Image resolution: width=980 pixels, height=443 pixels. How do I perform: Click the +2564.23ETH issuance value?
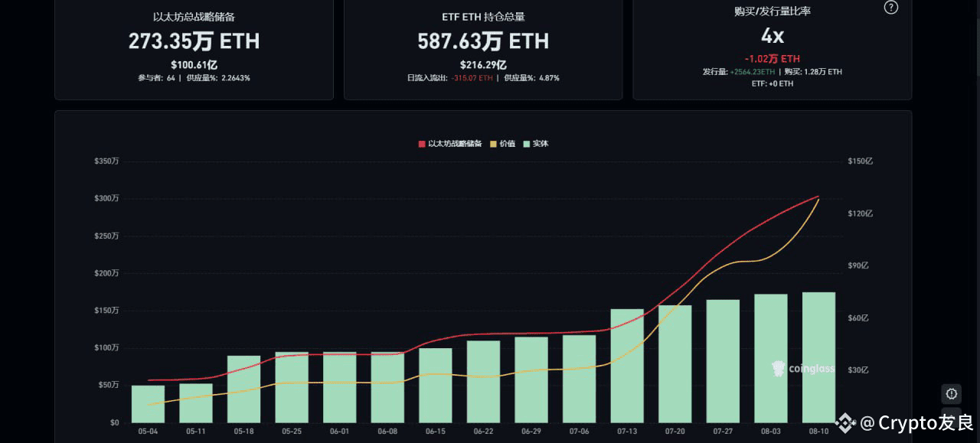pos(752,72)
